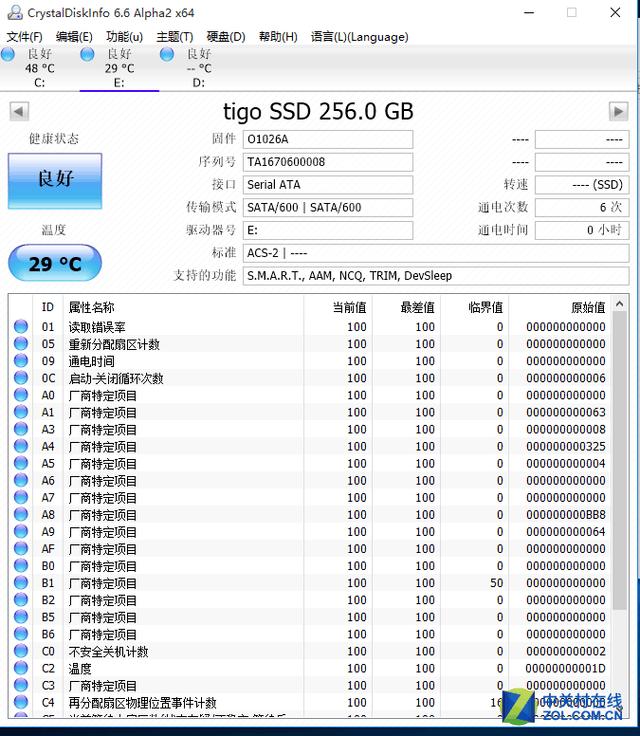640x736 pixels.
Task: Click the scroll up arrow of attribute list
Action: point(620,304)
